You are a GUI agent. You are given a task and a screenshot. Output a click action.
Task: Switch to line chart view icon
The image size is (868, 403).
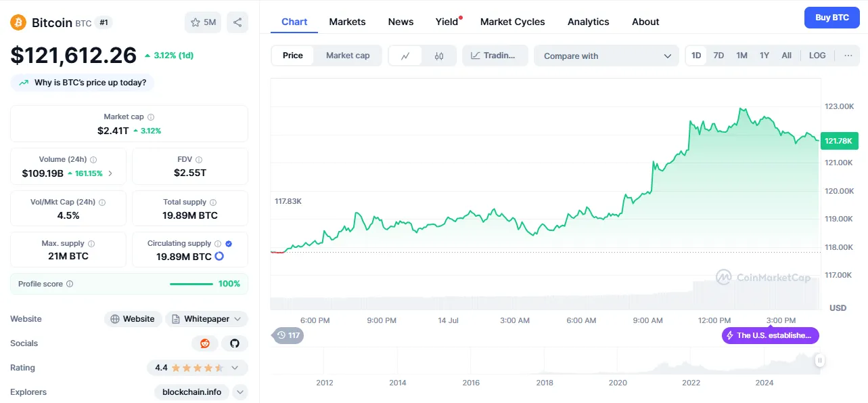coord(405,56)
